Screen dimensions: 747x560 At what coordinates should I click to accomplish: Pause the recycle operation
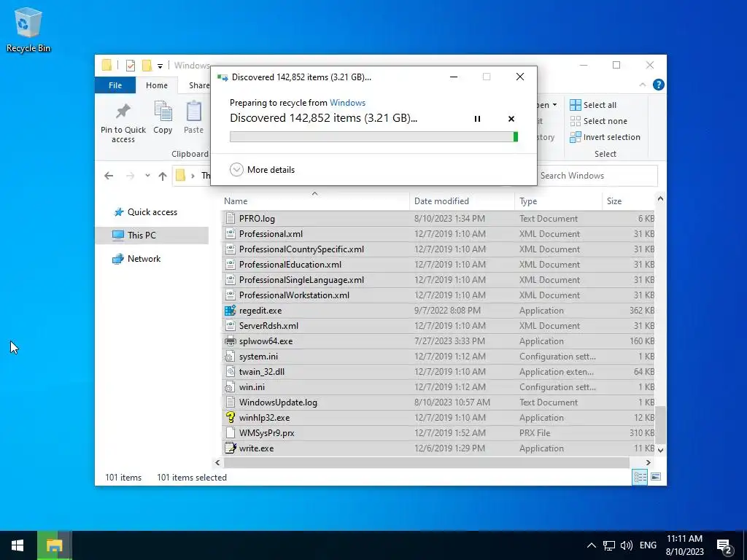click(x=477, y=119)
